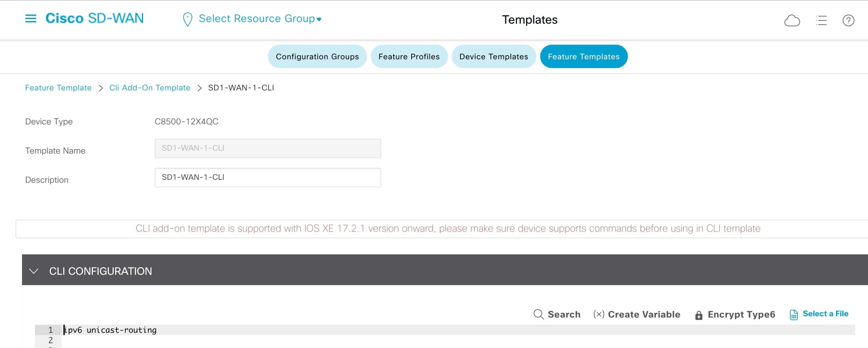Viewport: 868px width, 348px height.
Task: Open the navigation hamburger menu
Action: click(x=31, y=18)
